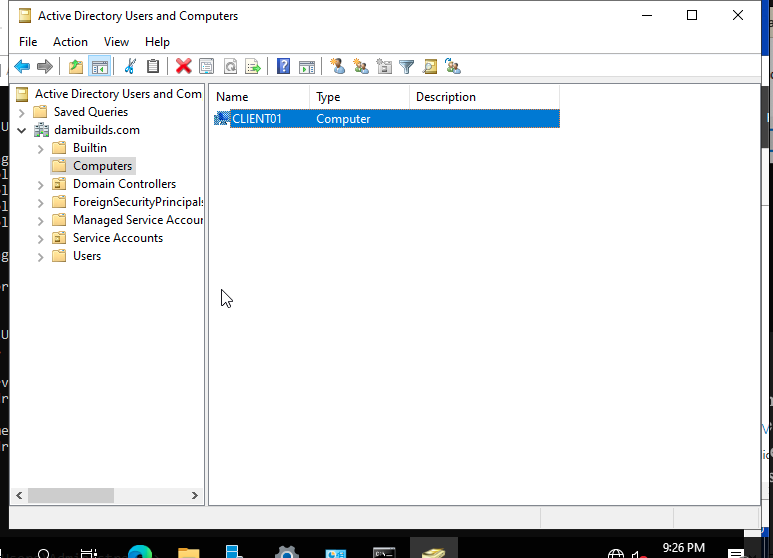Create a new user in current container
773x558 pixels.
(338, 66)
